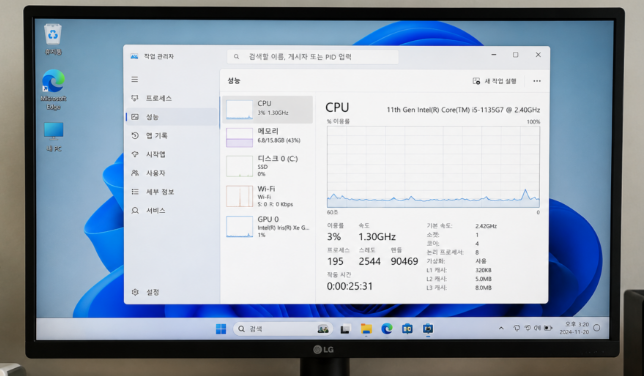The image size is (644, 376).
Task: Click the Task Manager taskbar icon
Action: coord(428,329)
